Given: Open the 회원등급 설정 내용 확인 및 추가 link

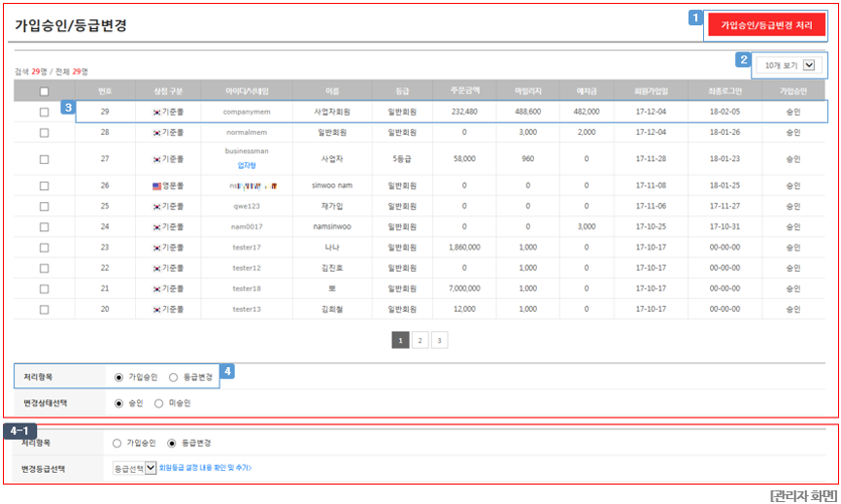Looking at the screenshot, I should tap(206, 468).
